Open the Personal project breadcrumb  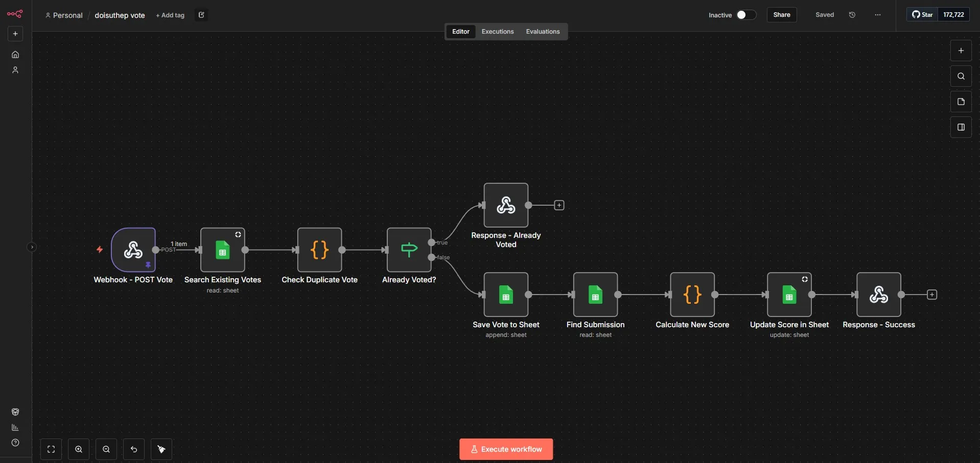(x=64, y=15)
